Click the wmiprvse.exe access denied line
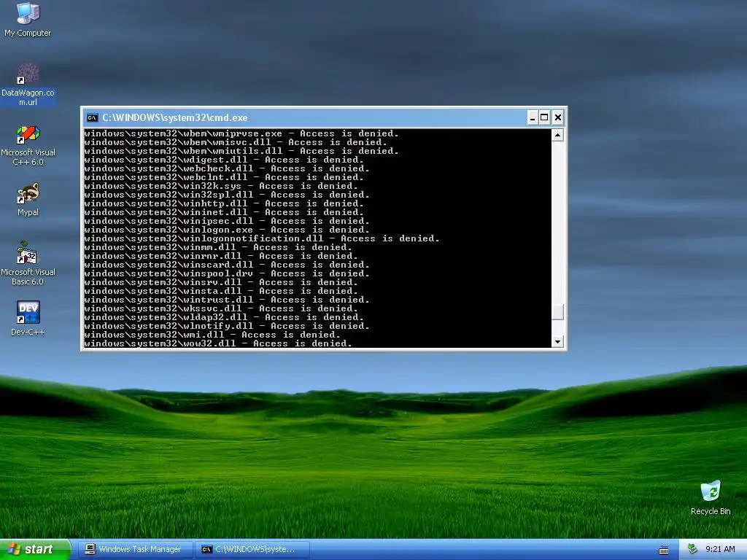747x560 pixels. (241, 134)
